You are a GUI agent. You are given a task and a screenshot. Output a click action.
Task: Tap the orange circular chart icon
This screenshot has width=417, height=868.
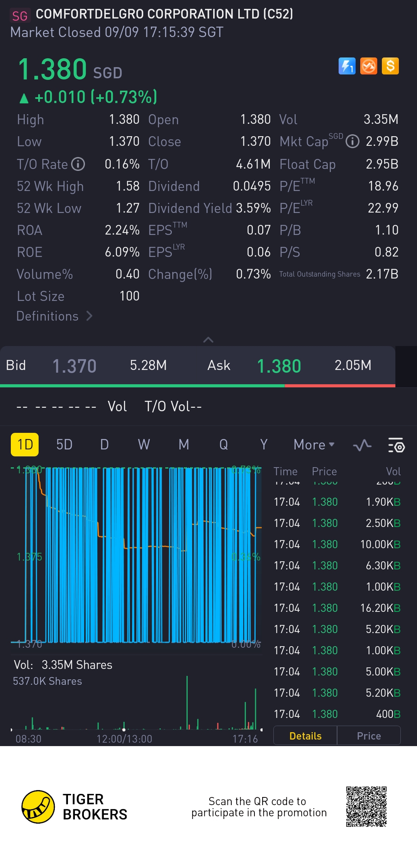coord(368,66)
